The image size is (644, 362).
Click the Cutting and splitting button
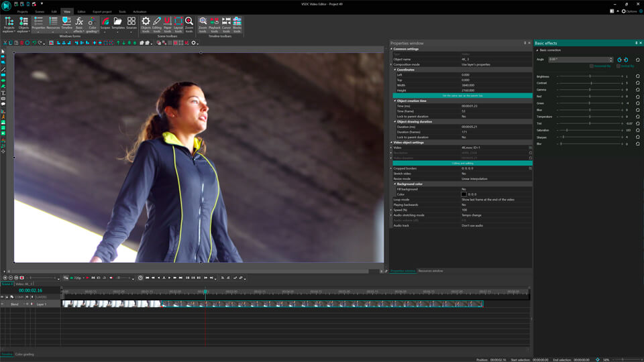click(x=462, y=164)
